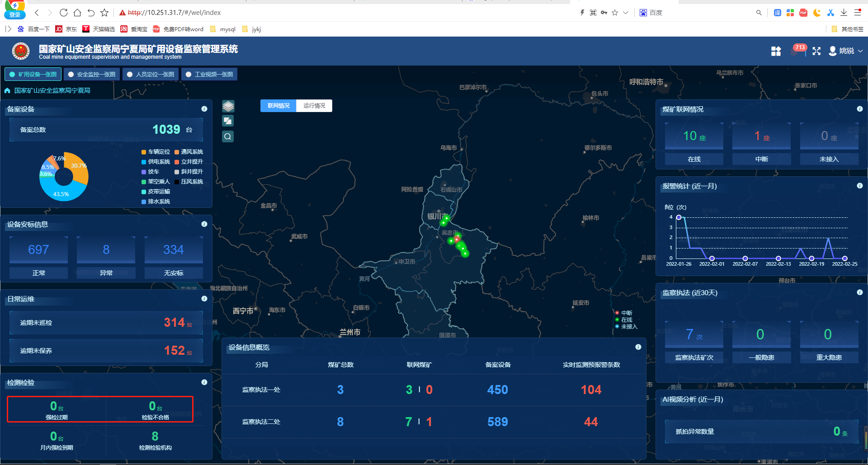868x465 pixels.
Task: Select 人员定位一张图 radio tab
Action: 151,74
